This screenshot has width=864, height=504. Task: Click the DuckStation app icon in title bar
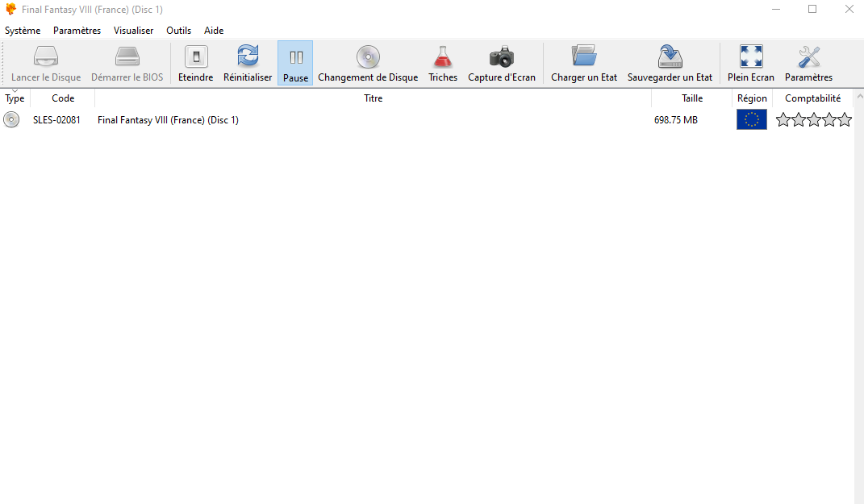(10, 10)
